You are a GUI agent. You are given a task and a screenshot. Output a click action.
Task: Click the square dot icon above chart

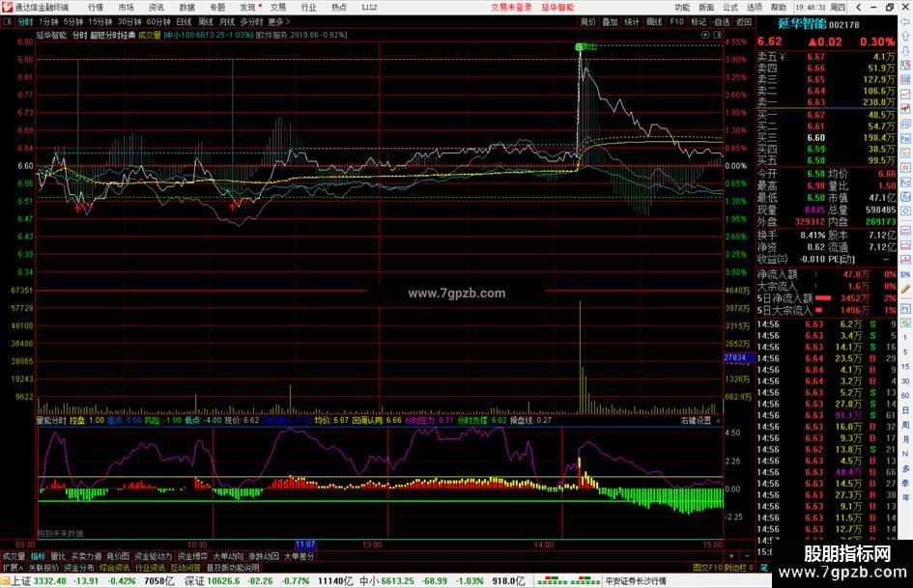point(705,35)
